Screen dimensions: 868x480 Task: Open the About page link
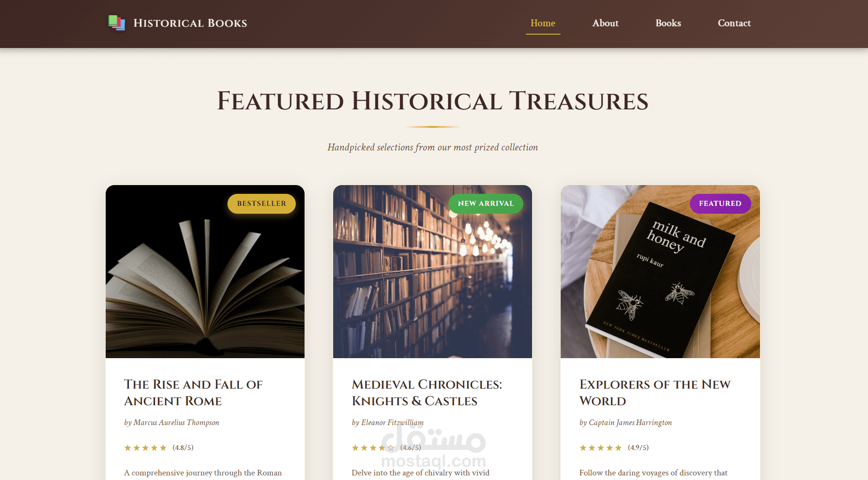(605, 23)
